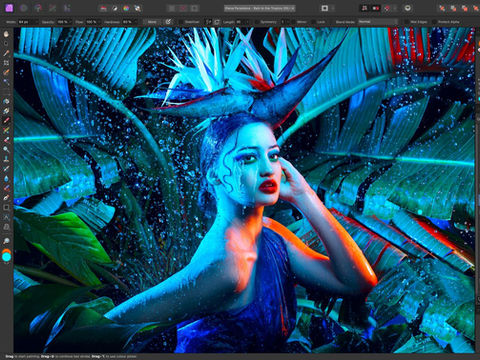Enable the Stabiliser checkbox
The width and height of the screenshot is (480, 360).
click(181, 22)
